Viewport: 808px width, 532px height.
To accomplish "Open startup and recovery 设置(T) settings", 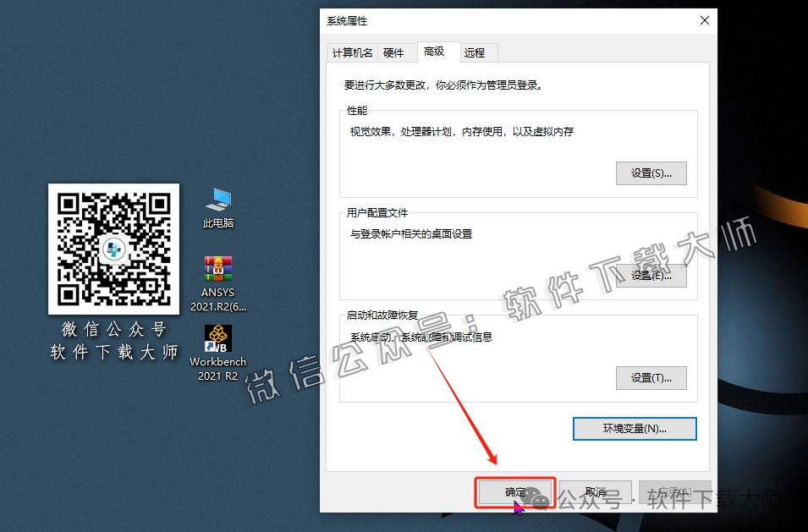I will (651, 378).
